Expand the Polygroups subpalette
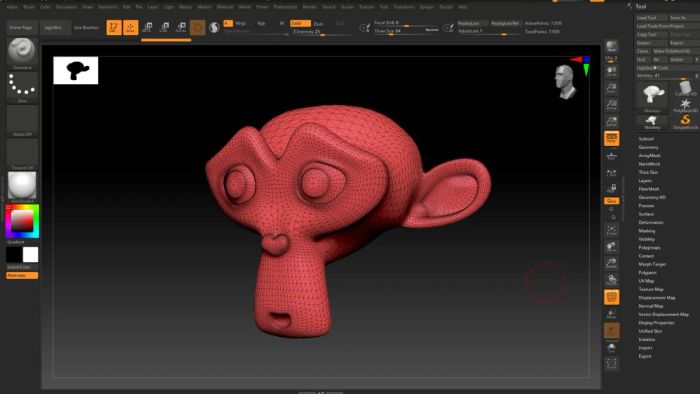Screen dimensions: 700x394 [x=649, y=247]
